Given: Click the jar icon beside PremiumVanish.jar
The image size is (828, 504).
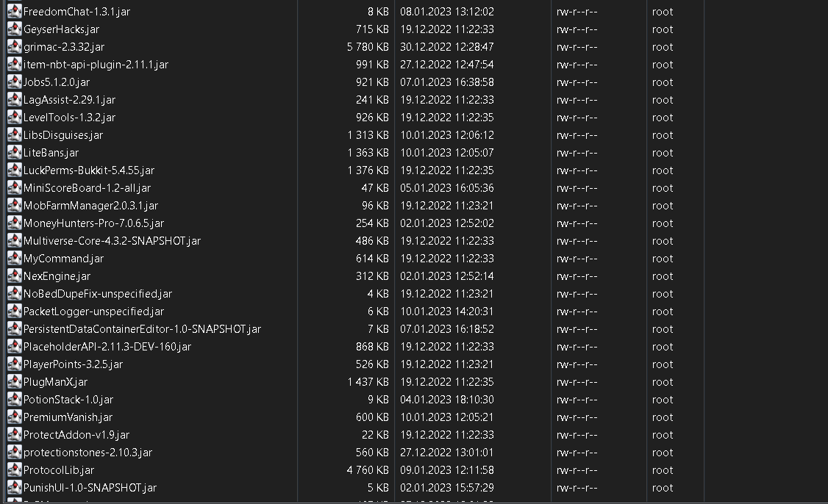Looking at the screenshot, I should 13,417.
